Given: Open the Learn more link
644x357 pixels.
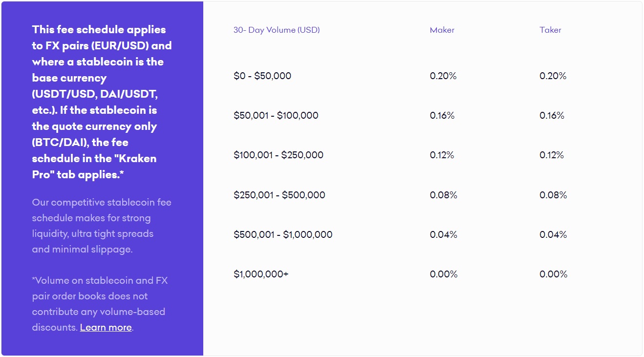Looking at the screenshot, I should coord(106,328).
